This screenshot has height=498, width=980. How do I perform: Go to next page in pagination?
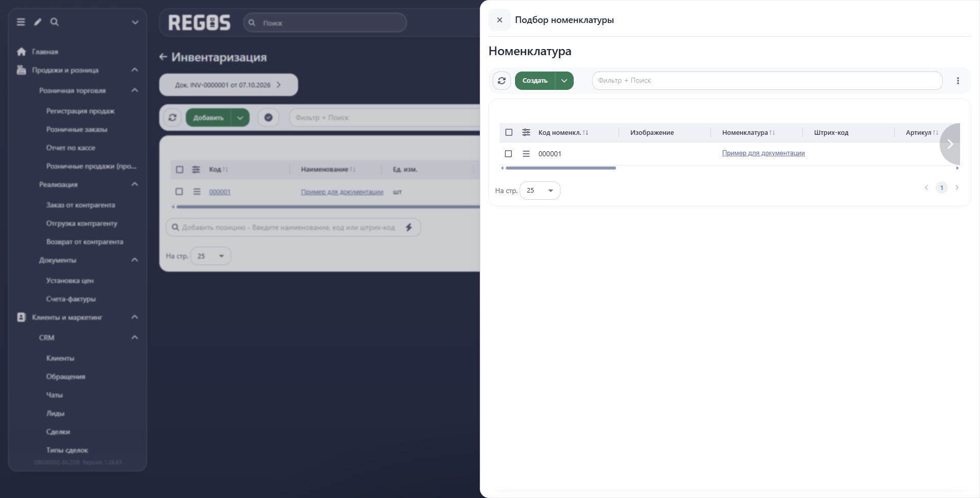pyautogui.click(x=957, y=187)
